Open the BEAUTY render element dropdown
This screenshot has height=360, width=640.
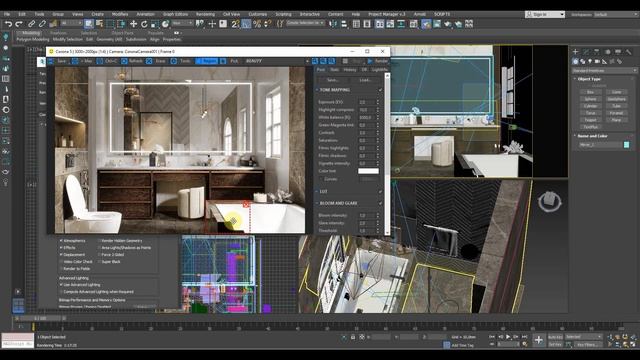(276, 61)
